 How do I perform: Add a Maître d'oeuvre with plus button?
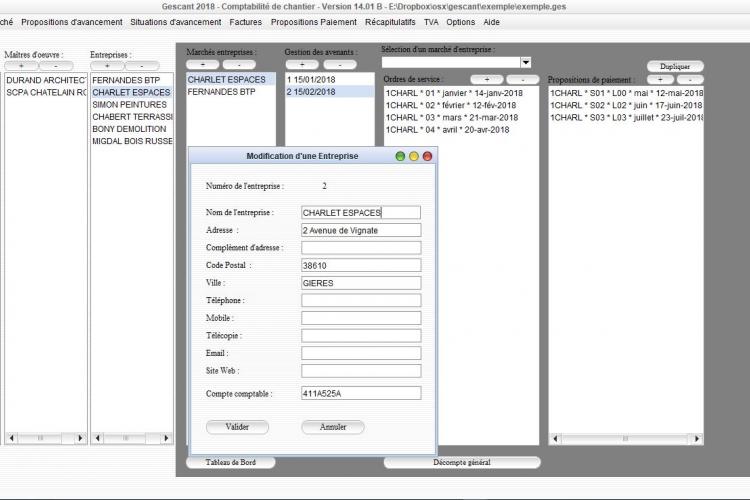(21, 66)
